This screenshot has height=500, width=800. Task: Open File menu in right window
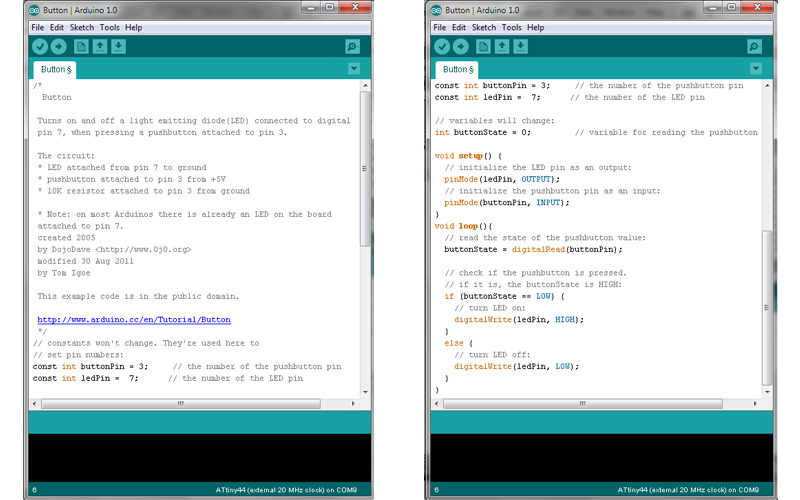click(x=440, y=28)
